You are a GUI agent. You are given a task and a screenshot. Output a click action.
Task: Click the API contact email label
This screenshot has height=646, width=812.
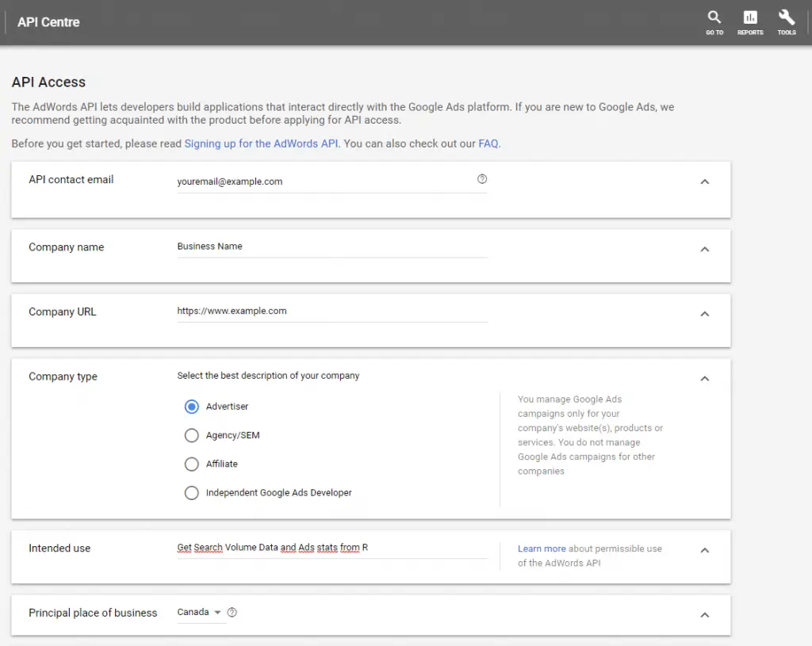click(x=71, y=180)
